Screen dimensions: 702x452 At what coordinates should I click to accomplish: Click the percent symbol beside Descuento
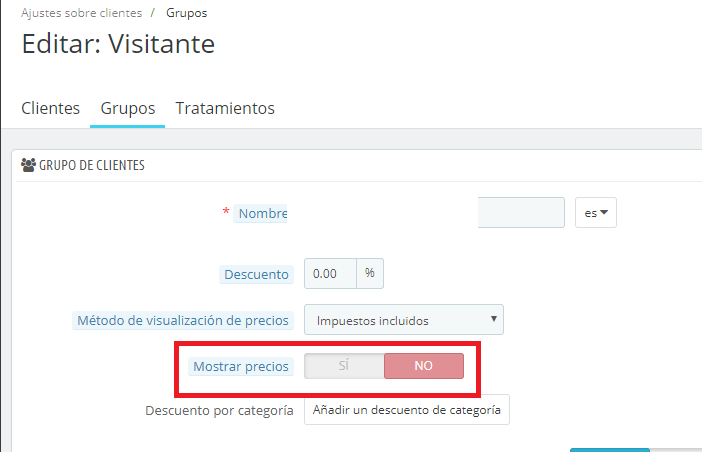[370, 273]
